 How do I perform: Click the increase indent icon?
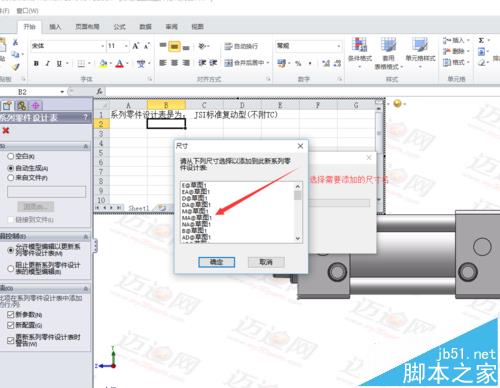213,63
